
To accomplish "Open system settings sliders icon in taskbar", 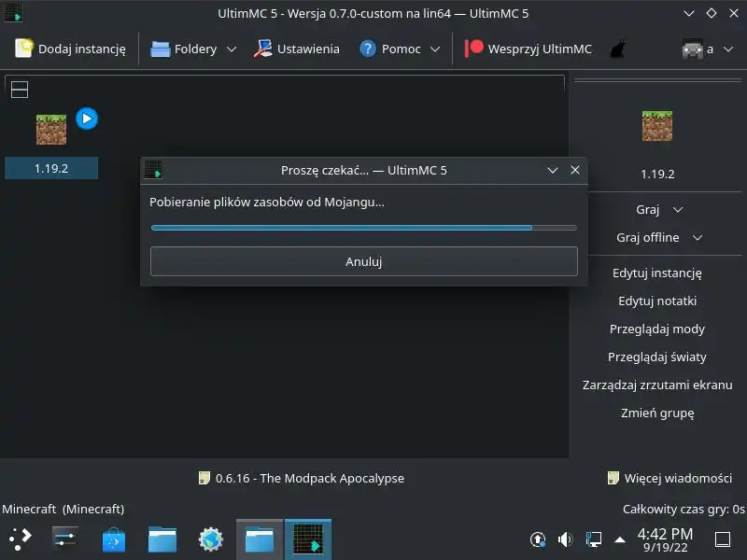I will coord(64,539).
